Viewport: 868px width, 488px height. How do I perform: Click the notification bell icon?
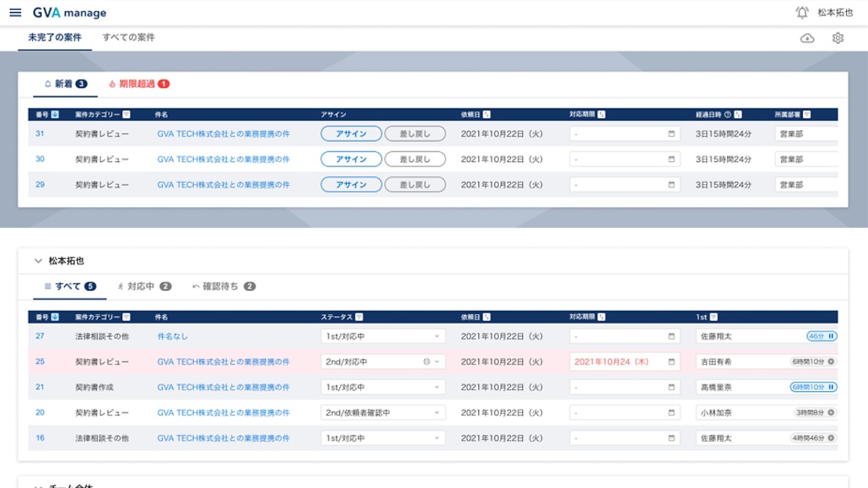pyautogui.click(x=802, y=13)
